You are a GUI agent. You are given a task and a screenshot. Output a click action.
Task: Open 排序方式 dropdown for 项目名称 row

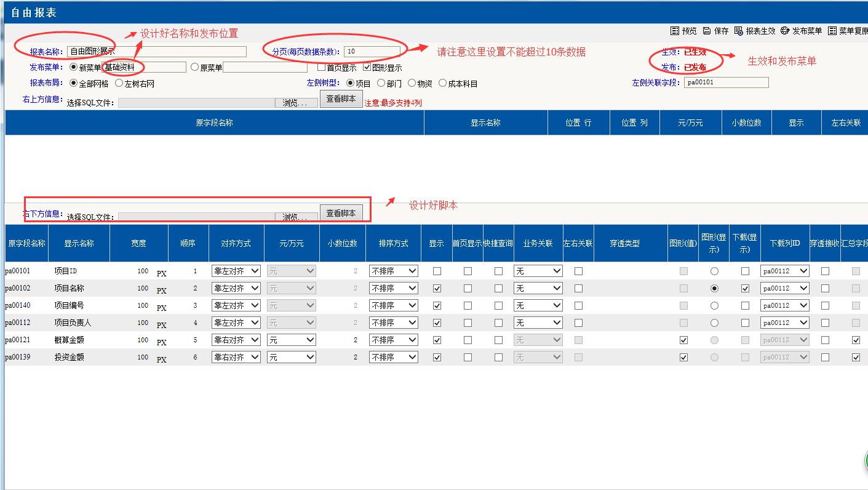coord(394,288)
